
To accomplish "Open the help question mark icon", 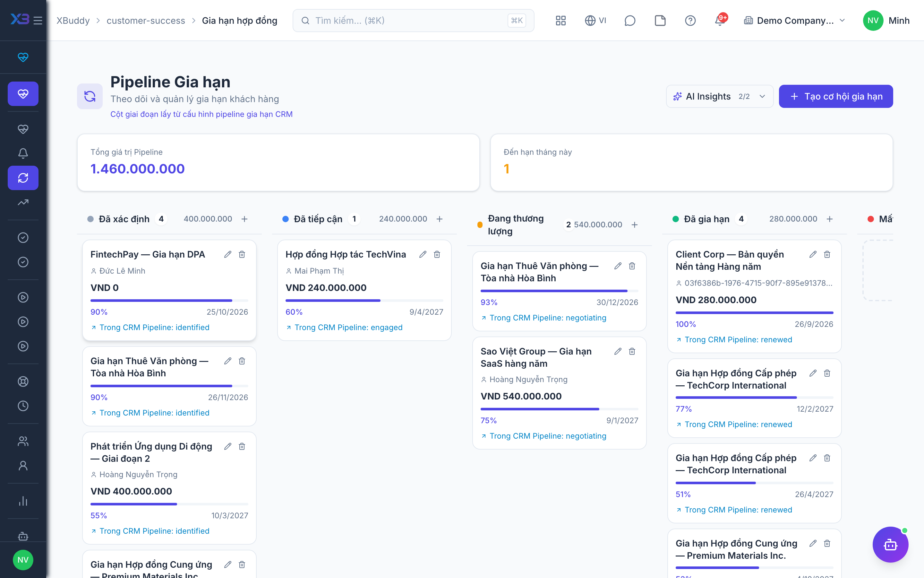I will coord(690,20).
